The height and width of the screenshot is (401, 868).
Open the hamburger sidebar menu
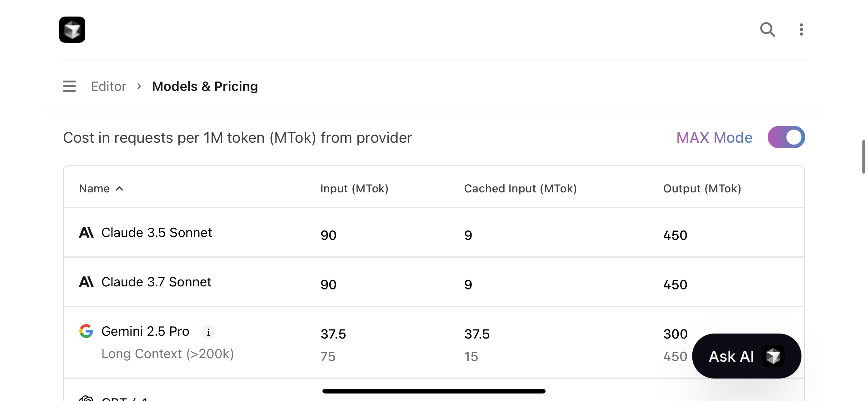pos(69,86)
